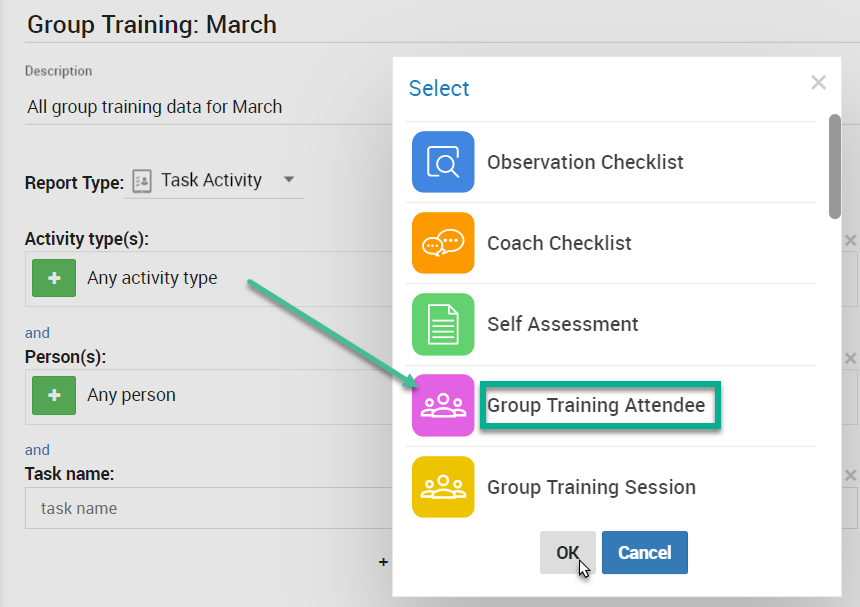The image size is (860, 607).
Task: Remove the Task name filter row
Action: coord(850,475)
